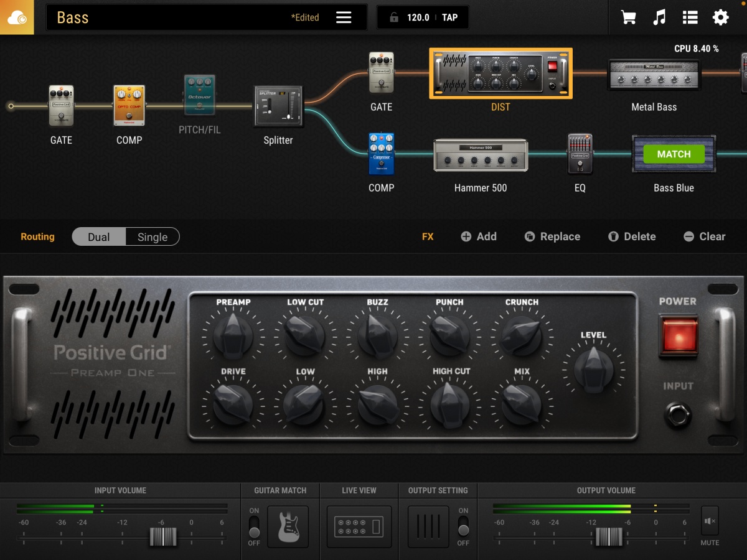Viewport: 747px width, 560px height.
Task: Select the DIST preamp unit
Action: click(x=500, y=73)
